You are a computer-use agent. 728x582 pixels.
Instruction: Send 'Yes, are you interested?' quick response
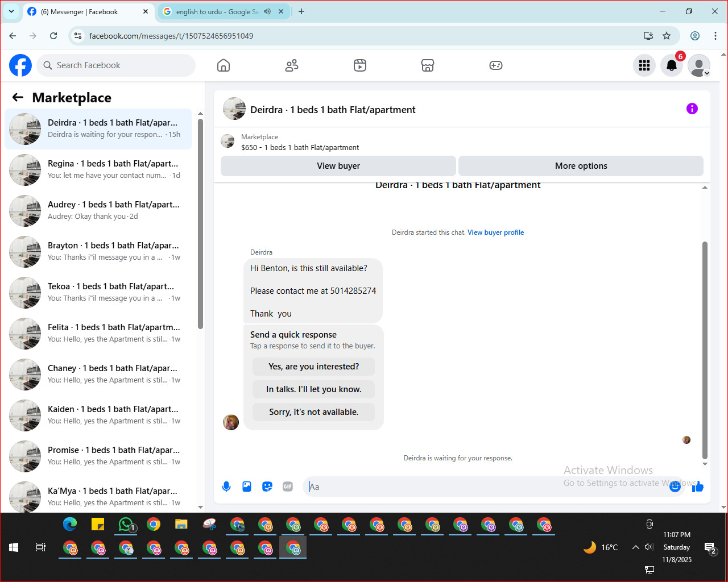tap(313, 367)
